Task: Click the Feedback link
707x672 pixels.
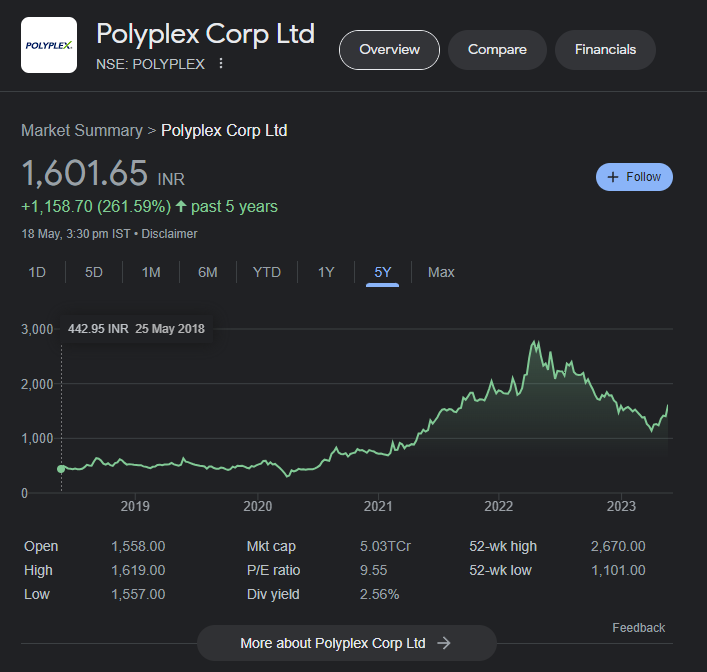Action: (638, 628)
